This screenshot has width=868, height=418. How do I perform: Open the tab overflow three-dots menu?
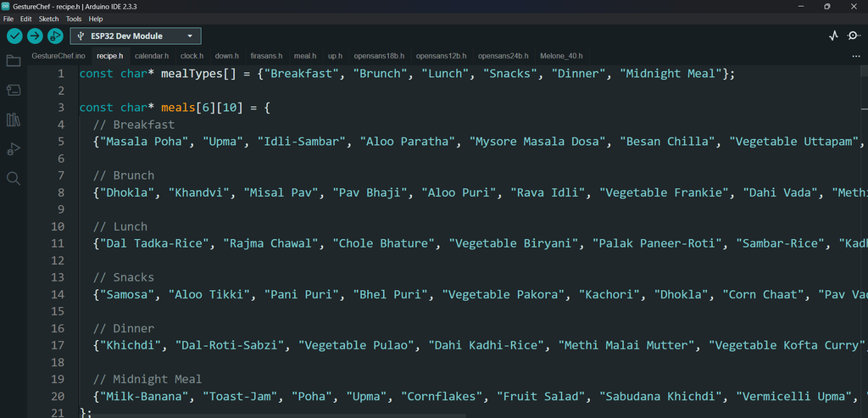point(855,56)
